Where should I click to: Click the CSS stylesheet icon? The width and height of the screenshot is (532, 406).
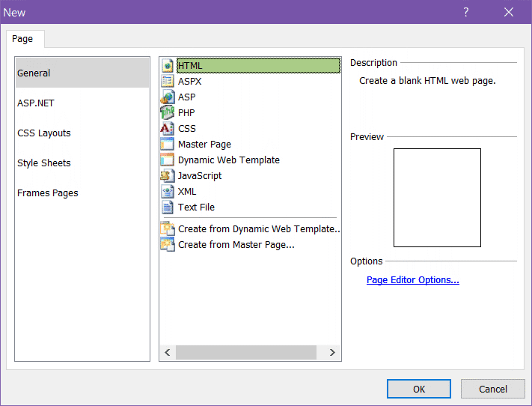tap(168, 129)
